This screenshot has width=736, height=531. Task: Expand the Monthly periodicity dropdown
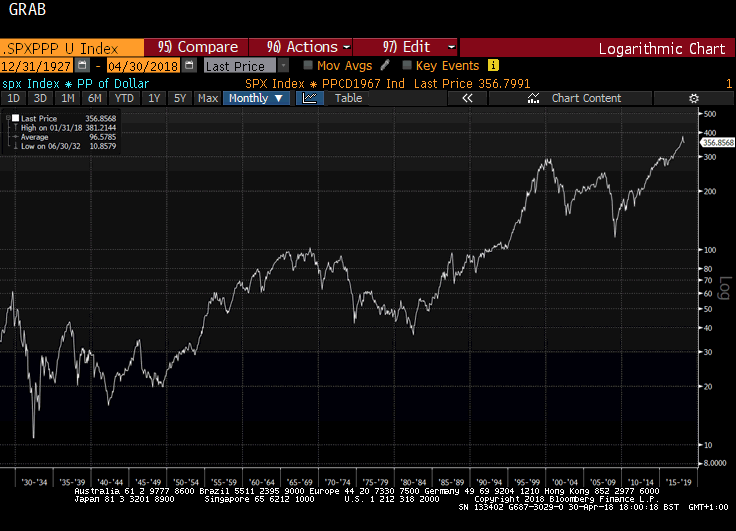[257, 98]
